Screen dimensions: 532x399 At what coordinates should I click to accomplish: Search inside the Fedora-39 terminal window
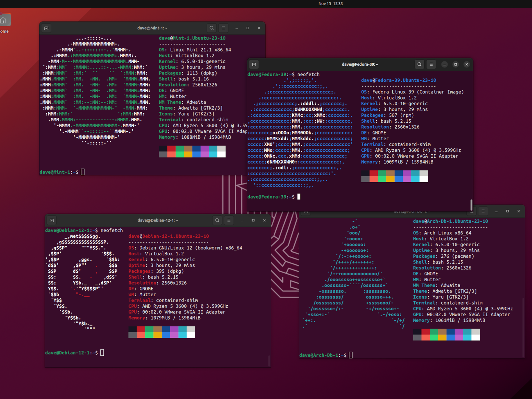click(419, 65)
